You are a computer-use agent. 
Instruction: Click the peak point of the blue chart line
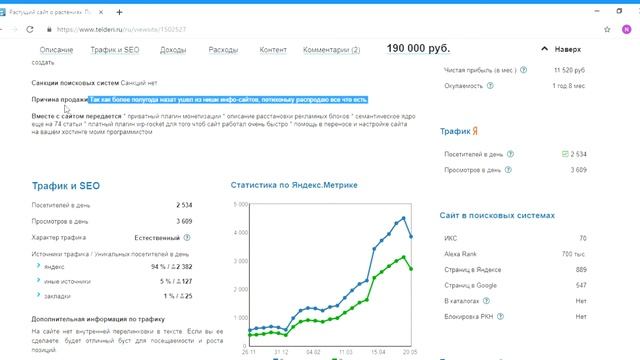coord(404,218)
